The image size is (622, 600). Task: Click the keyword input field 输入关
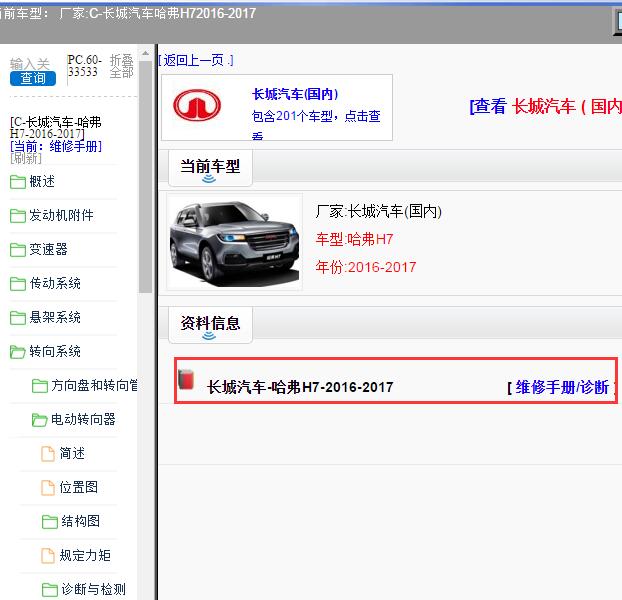pos(30,63)
